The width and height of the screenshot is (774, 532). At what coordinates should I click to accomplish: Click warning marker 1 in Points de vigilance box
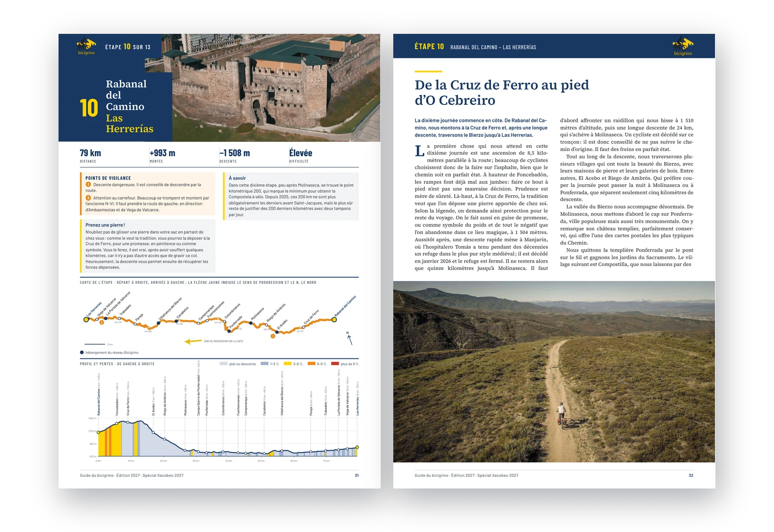(89, 184)
